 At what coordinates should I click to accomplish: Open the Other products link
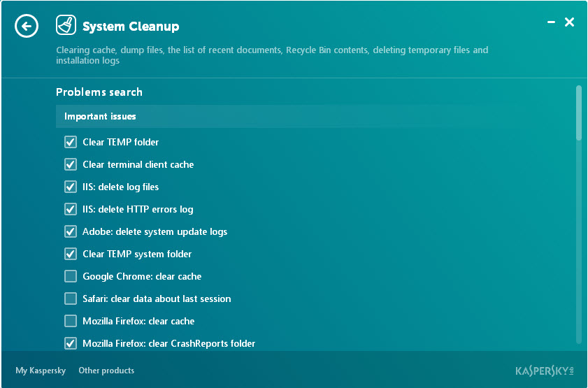[106, 371]
